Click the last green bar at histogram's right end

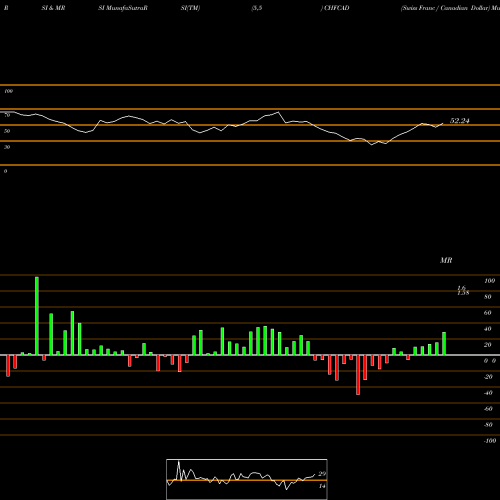tap(444, 343)
